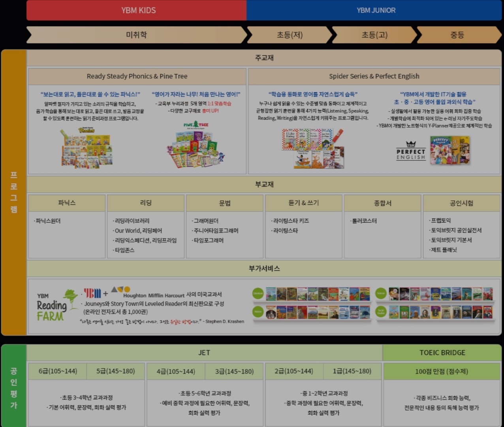Click the 리딩 category header
504x427 pixels.
146,203
